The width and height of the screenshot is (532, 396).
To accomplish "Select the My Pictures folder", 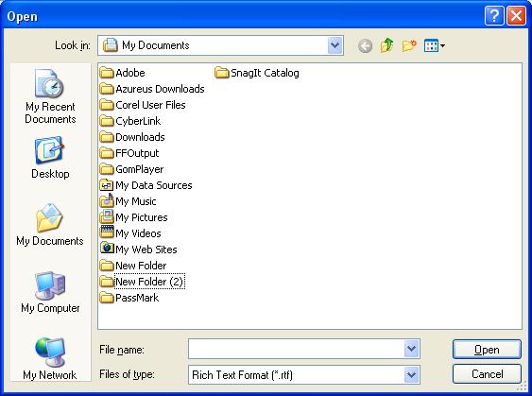I will click(x=133, y=217).
